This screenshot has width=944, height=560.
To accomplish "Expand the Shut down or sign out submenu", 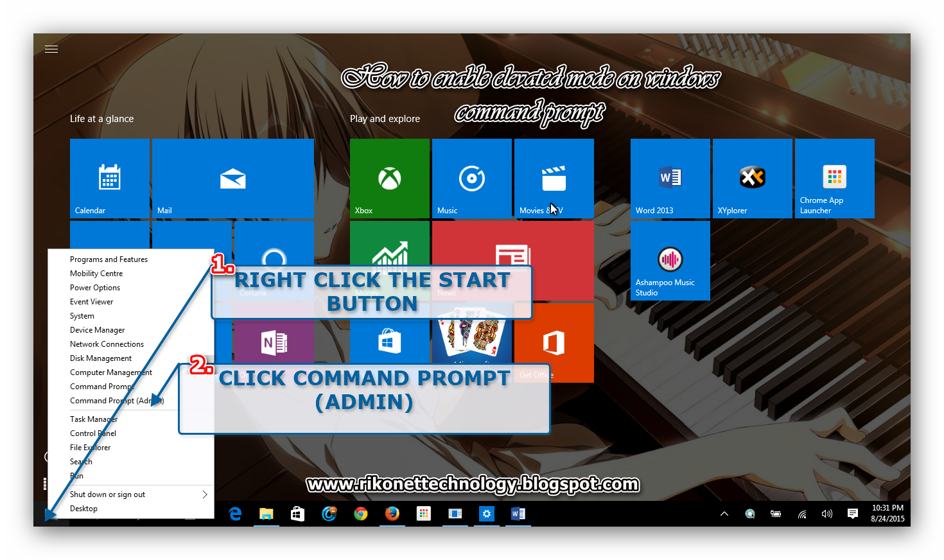I will pyautogui.click(x=107, y=494).
